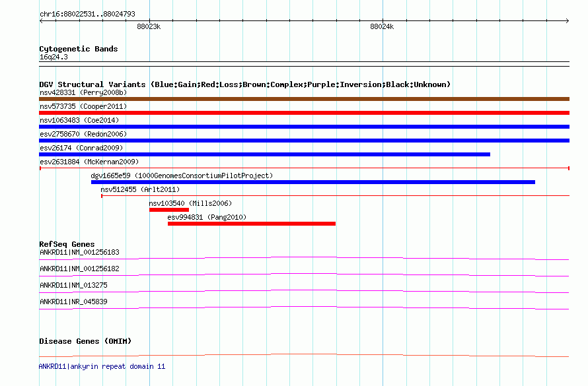
Task: Select the thin red nsv512455 variant line
Action: (335, 195)
